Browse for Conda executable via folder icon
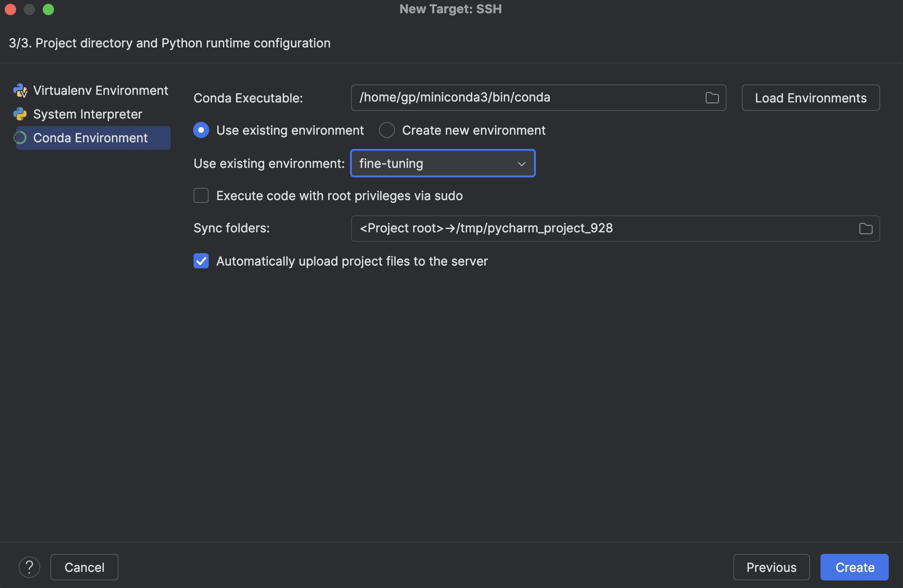The height and width of the screenshot is (588, 903). (712, 98)
